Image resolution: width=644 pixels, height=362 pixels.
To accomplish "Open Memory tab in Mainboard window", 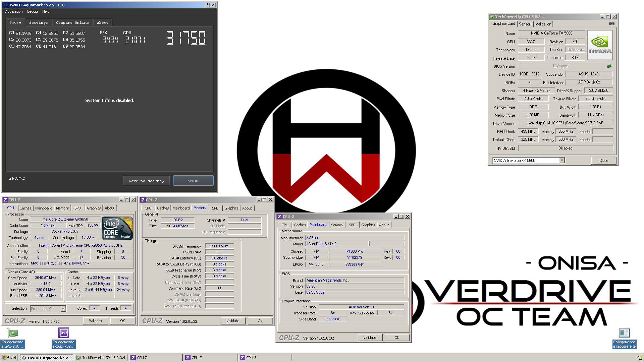I will point(337,225).
